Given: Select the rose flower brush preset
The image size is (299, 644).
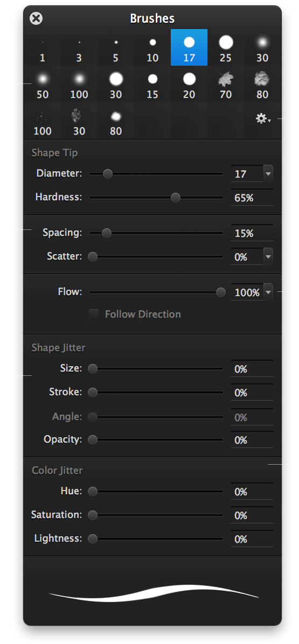Looking at the screenshot, I should pos(262,84).
